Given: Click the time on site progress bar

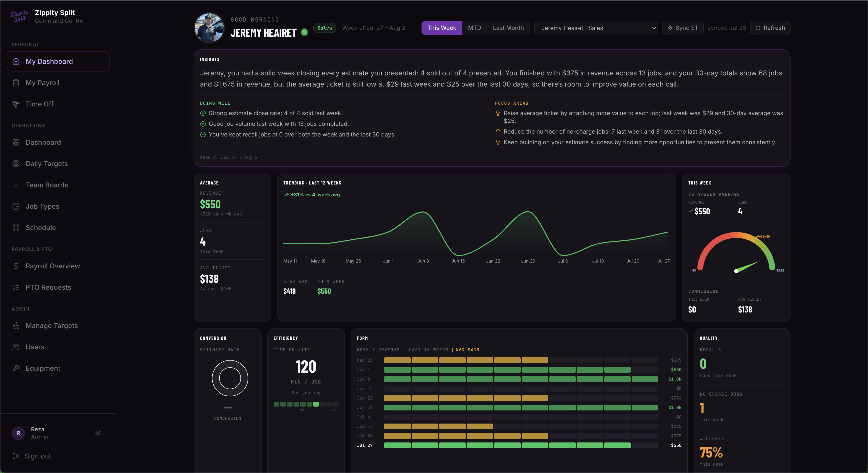Looking at the screenshot, I should coord(306,404).
